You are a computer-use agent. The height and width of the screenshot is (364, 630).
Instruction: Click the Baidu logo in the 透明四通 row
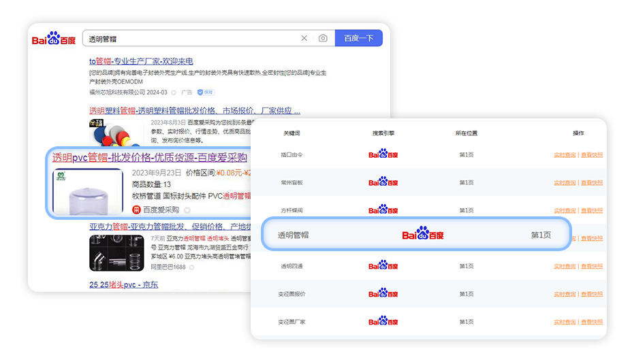pos(383,265)
